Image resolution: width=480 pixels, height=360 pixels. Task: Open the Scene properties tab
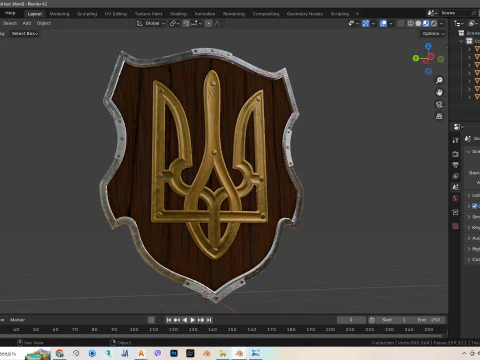coord(455,187)
